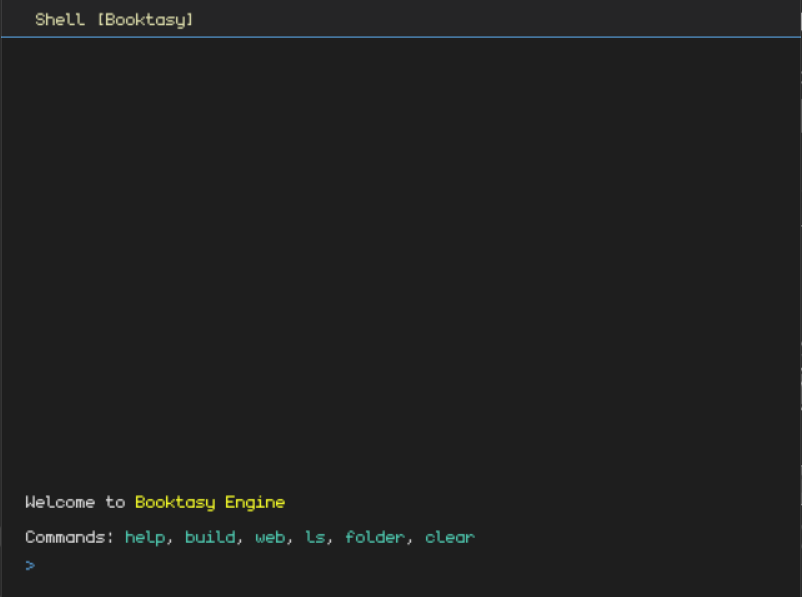
Task: Click the blue prompt chevron
Action: tap(30, 565)
